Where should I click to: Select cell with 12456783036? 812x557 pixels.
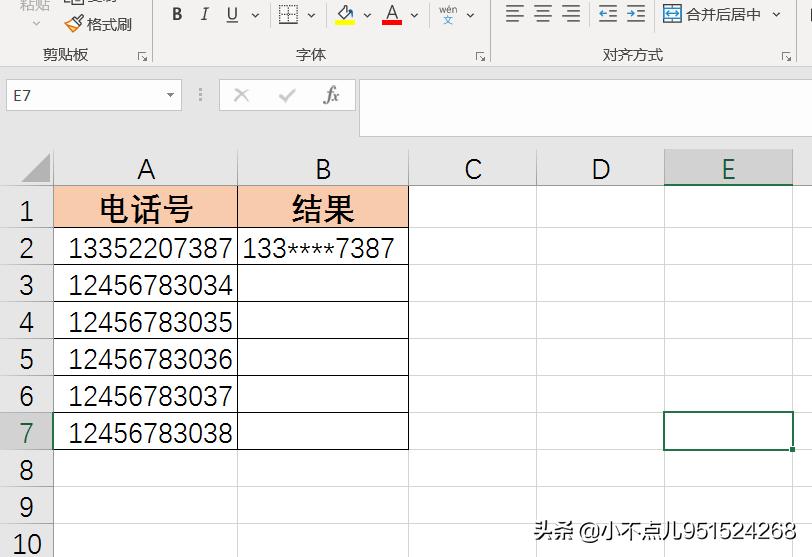(x=146, y=358)
